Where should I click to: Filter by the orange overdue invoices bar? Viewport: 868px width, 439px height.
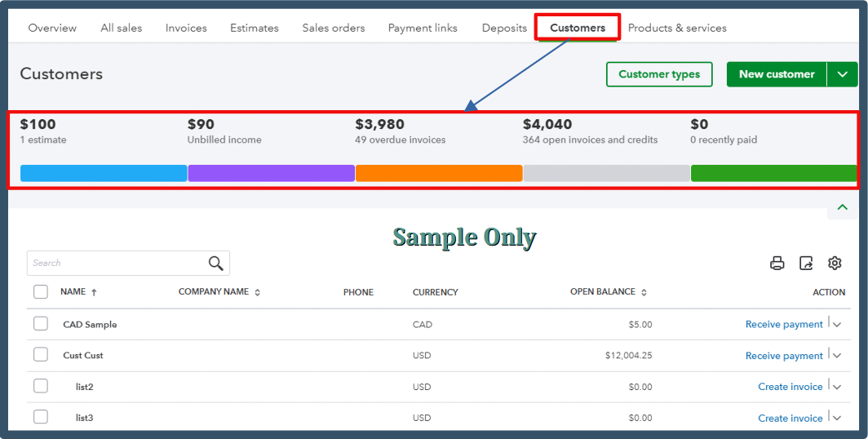[x=439, y=173]
